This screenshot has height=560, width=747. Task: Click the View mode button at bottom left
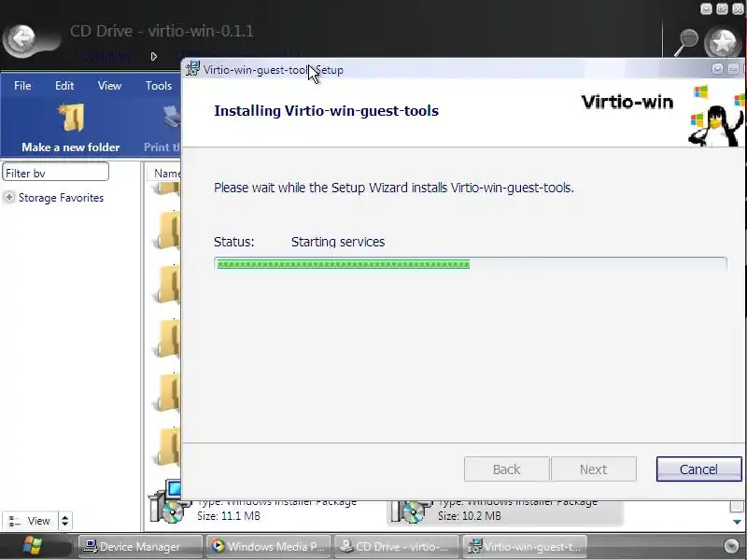30,521
